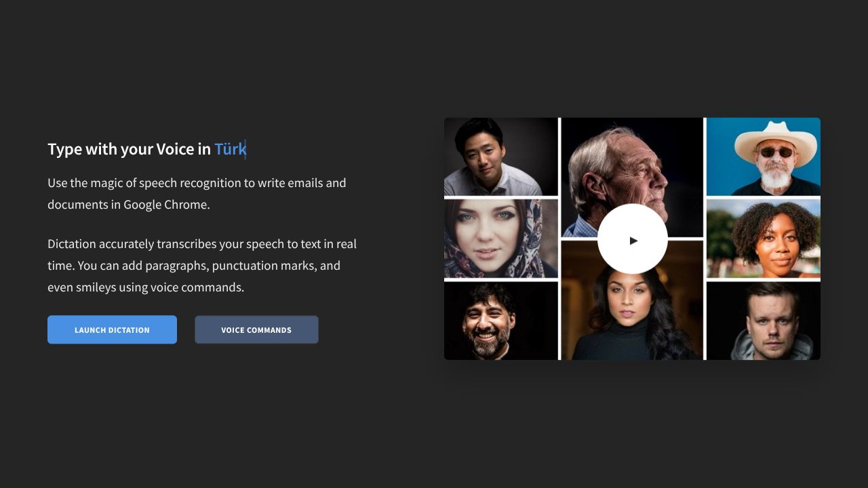Click the smiling bearded man photo
This screenshot has height=488, width=868.
point(500,321)
